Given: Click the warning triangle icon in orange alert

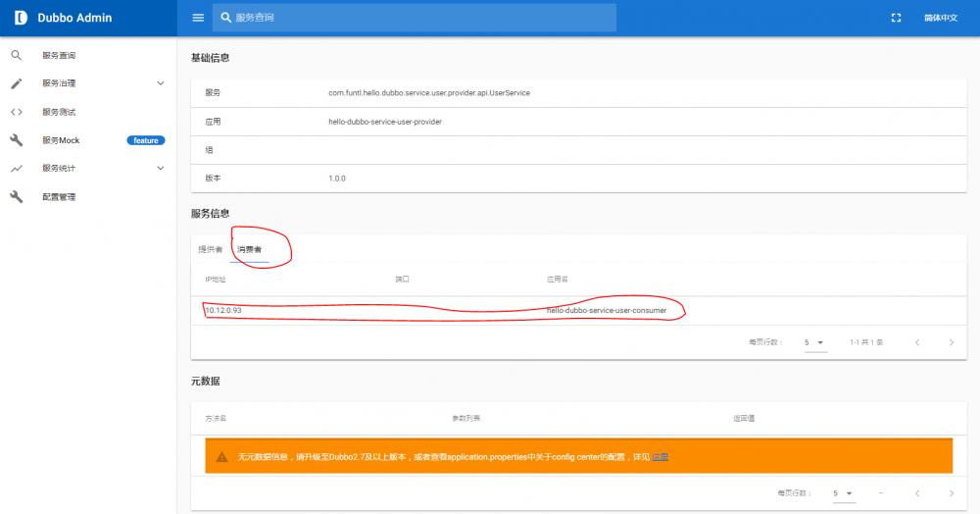Looking at the screenshot, I should [221, 457].
